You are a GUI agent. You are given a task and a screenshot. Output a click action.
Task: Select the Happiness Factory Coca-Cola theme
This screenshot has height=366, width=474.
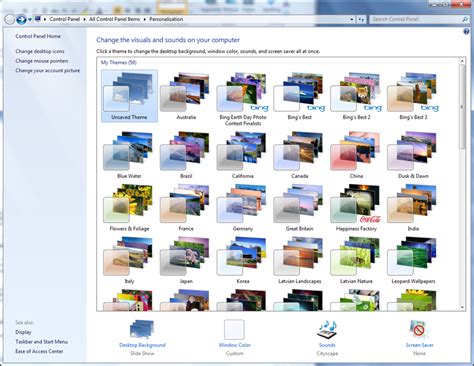pyautogui.click(x=356, y=207)
